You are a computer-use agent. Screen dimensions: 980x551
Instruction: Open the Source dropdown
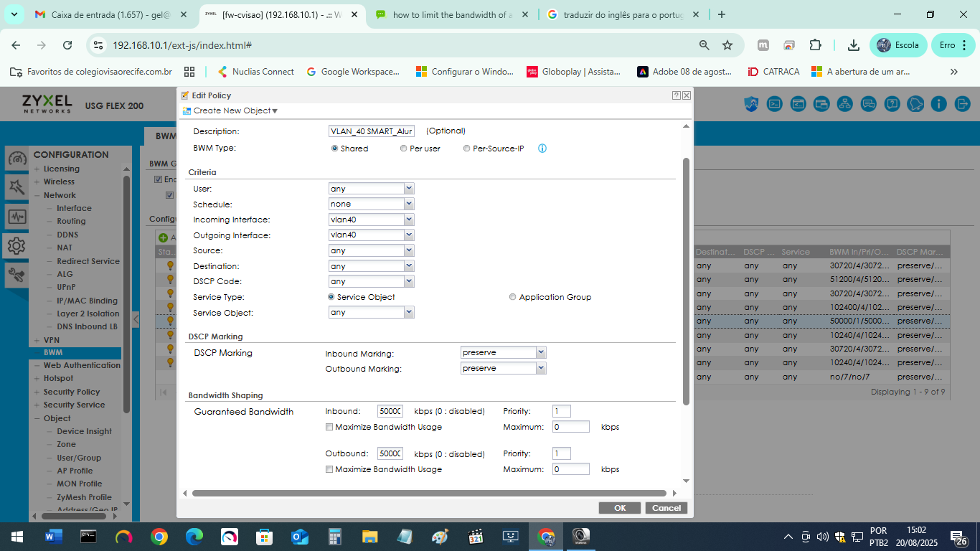[409, 250]
